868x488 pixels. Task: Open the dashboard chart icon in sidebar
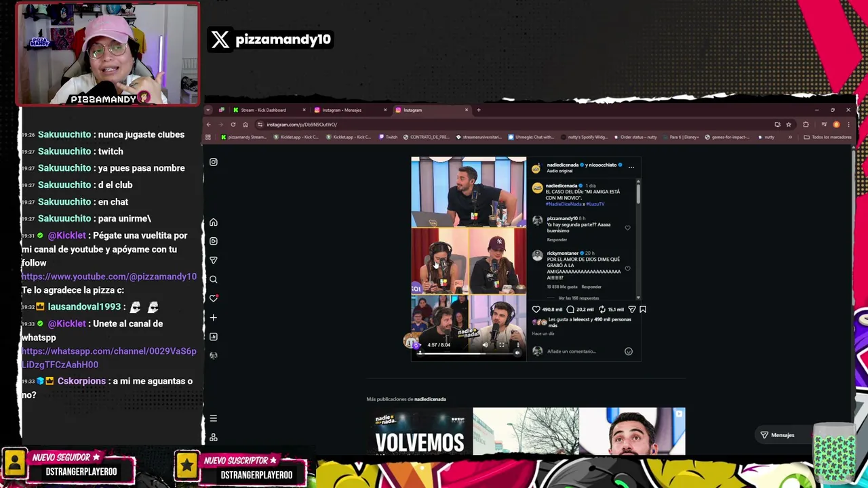214,336
